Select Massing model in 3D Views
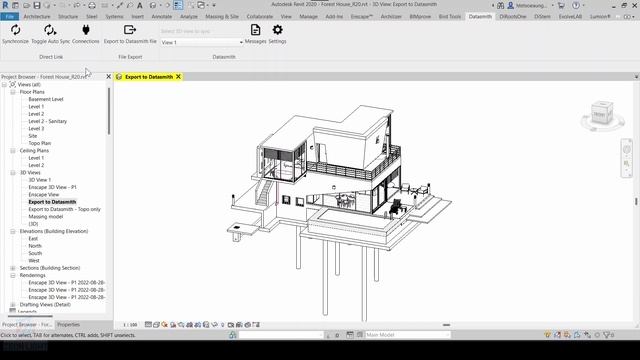 pyautogui.click(x=46, y=217)
